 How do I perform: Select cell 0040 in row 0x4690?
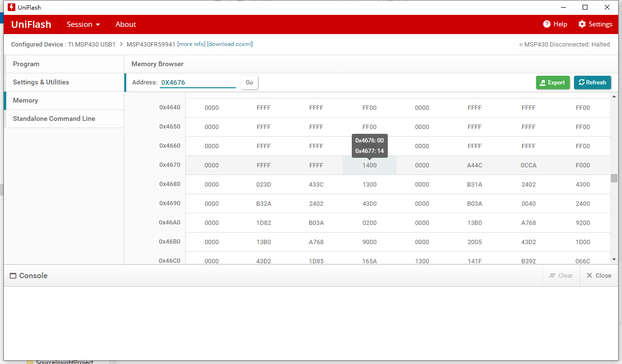click(x=528, y=204)
